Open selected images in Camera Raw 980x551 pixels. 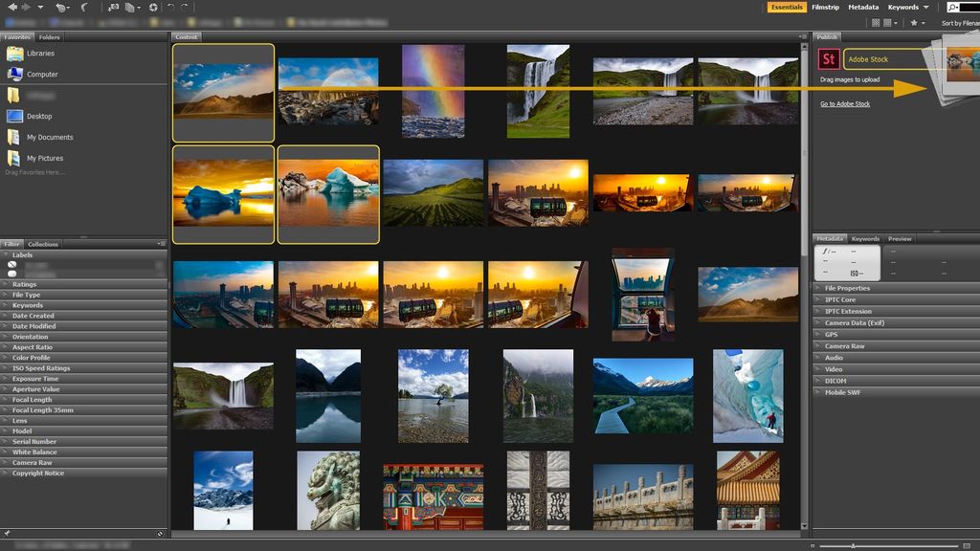(154, 7)
